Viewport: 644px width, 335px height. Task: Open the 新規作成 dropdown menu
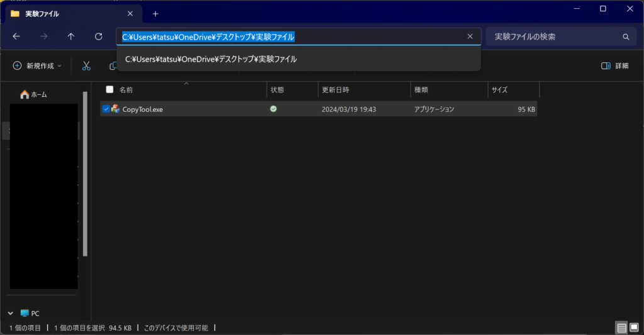tap(37, 66)
